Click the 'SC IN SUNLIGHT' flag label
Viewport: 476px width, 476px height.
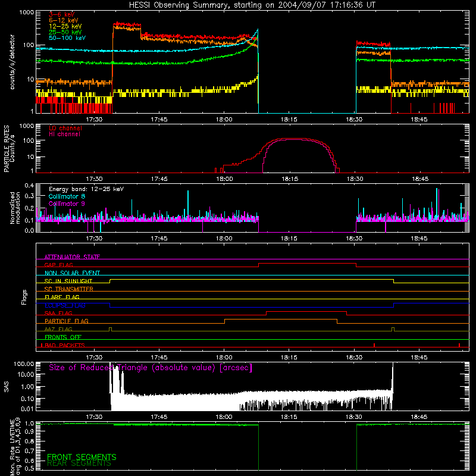tap(68, 281)
